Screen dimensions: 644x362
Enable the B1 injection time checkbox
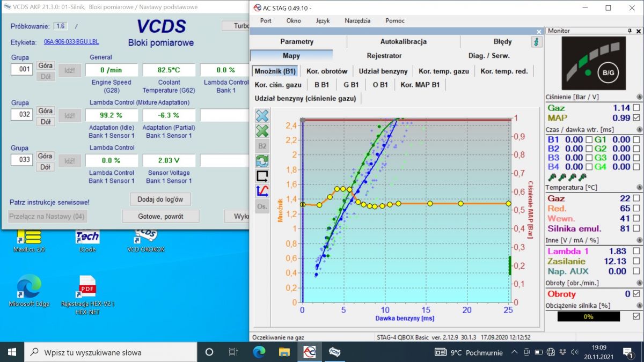pyautogui.click(x=589, y=139)
